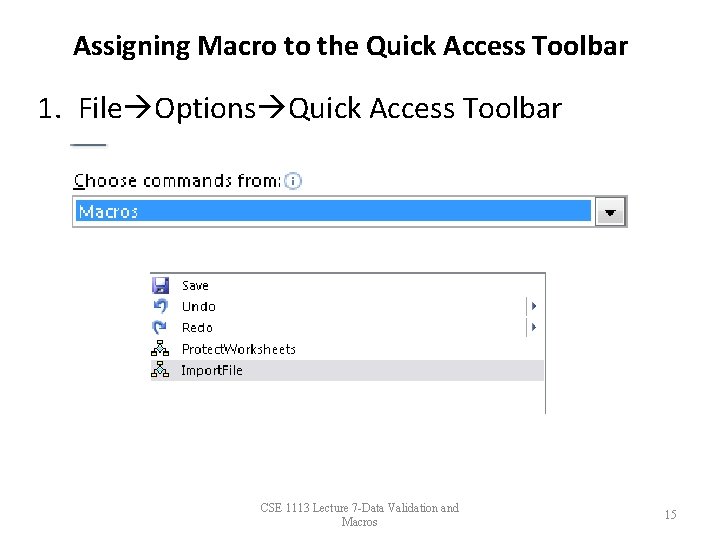Click the Assigning Macro slide title
The image size is (720, 540).
pos(350,46)
